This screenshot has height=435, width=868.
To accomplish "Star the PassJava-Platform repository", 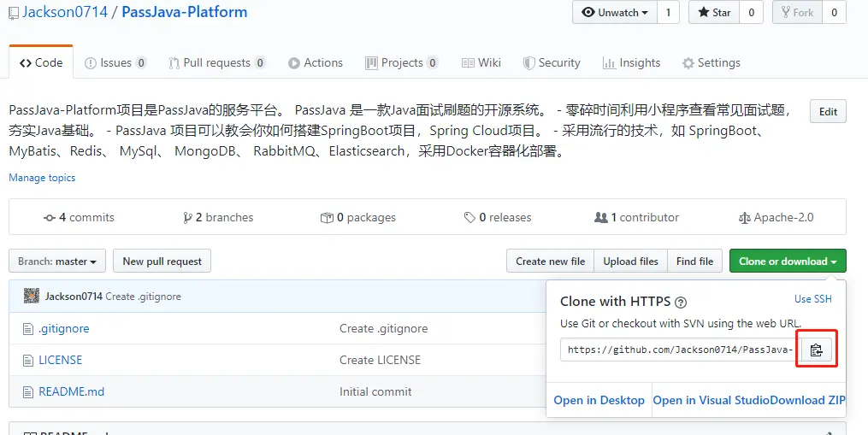I will pyautogui.click(x=714, y=13).
